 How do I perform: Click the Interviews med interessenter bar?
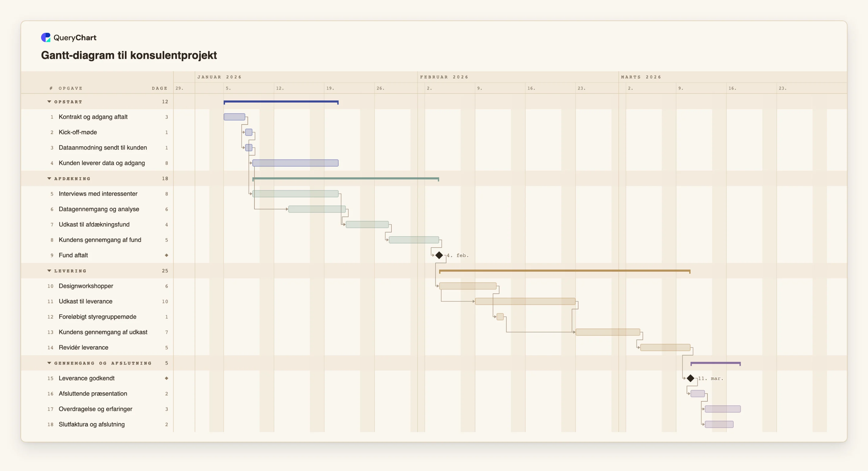(295, 194)
